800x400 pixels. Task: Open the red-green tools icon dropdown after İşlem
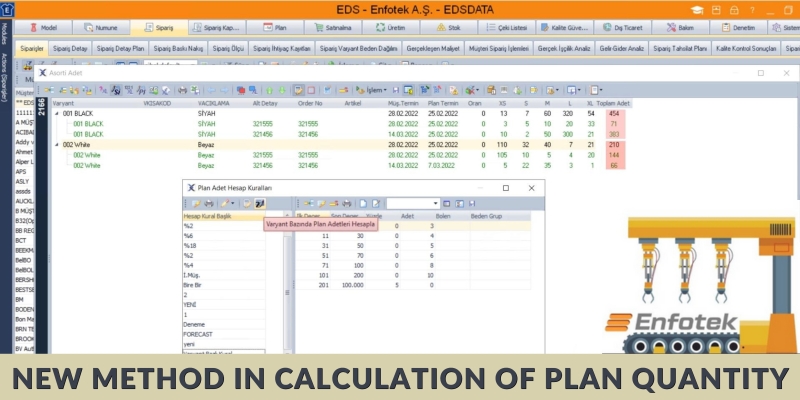click(x=478, y=90)
